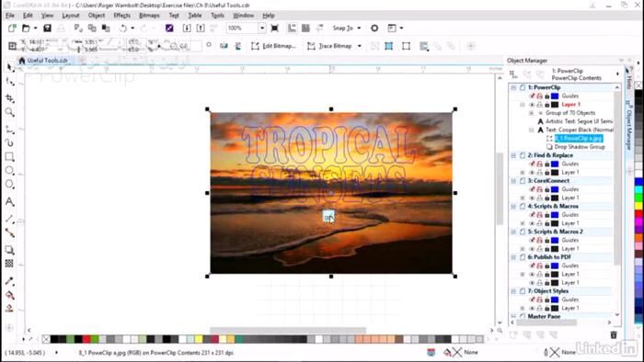Toggle visibility eye of Find & Replace Layer 1
Screen dimensions: 644x362
[532, 172]
